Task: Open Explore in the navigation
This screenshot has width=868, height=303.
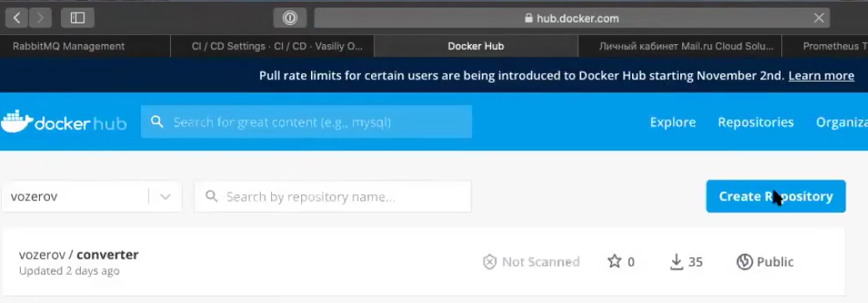Action: tap(673, 122)
